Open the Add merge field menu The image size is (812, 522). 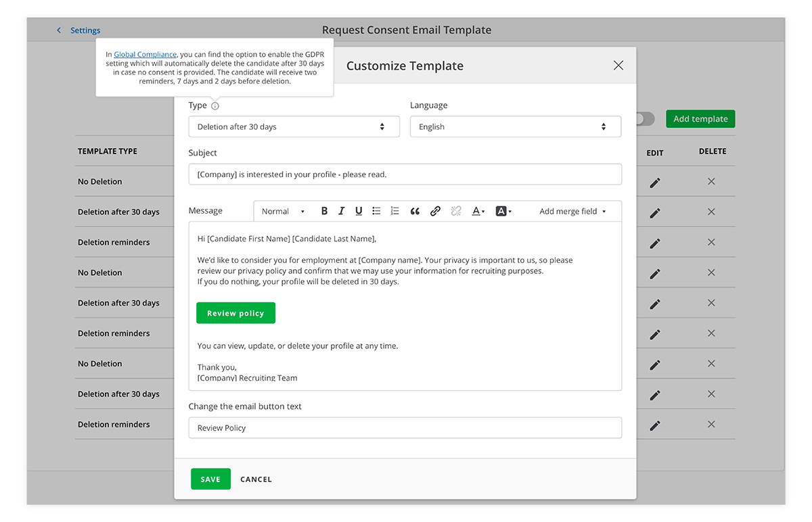pyautogui.click(x=572, y=212)
